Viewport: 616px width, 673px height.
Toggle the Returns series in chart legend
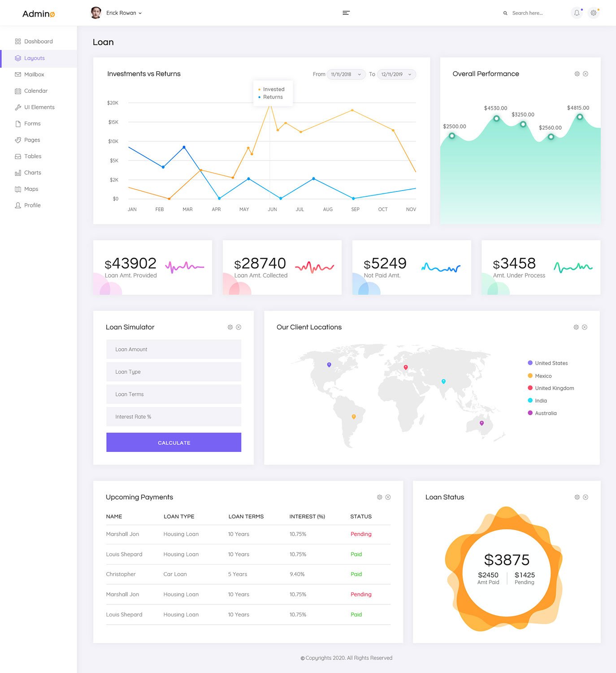point(273,97)
